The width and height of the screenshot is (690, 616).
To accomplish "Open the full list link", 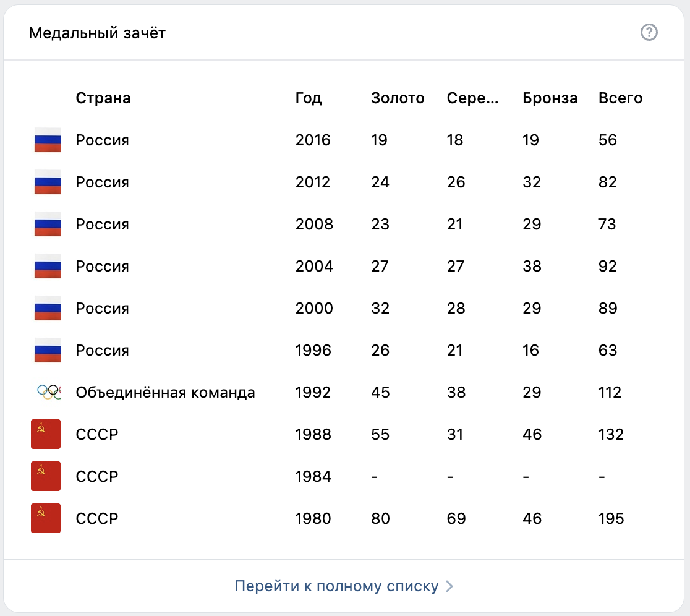I will (336, 586).
